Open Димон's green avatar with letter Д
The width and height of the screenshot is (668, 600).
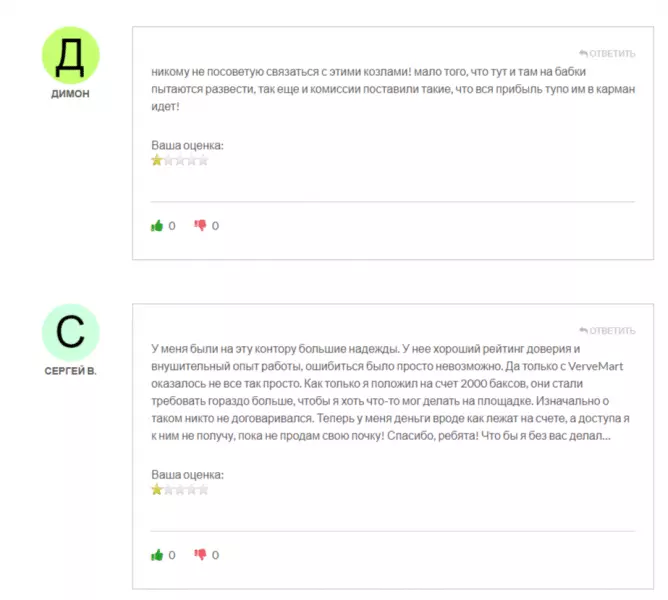(71, 55)
